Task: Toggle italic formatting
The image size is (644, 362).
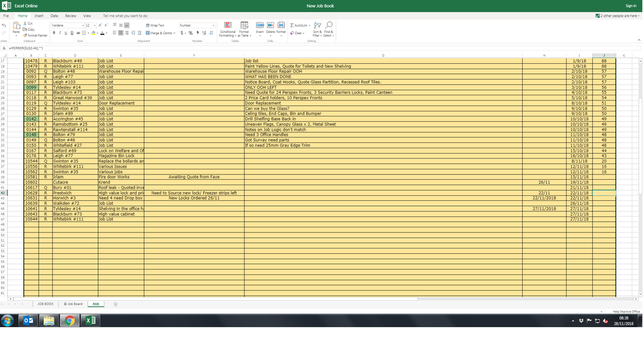Action: (60, 33)
